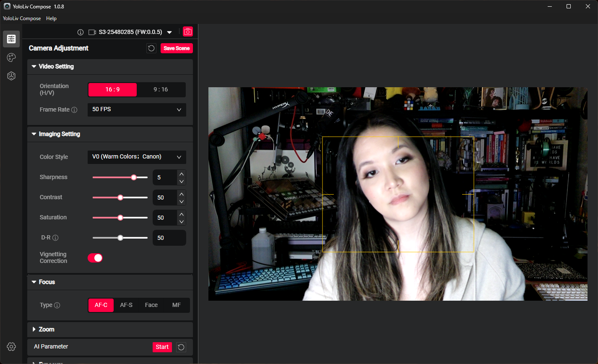
Task: Collapse the Focus section
Action: click(34, 282)
